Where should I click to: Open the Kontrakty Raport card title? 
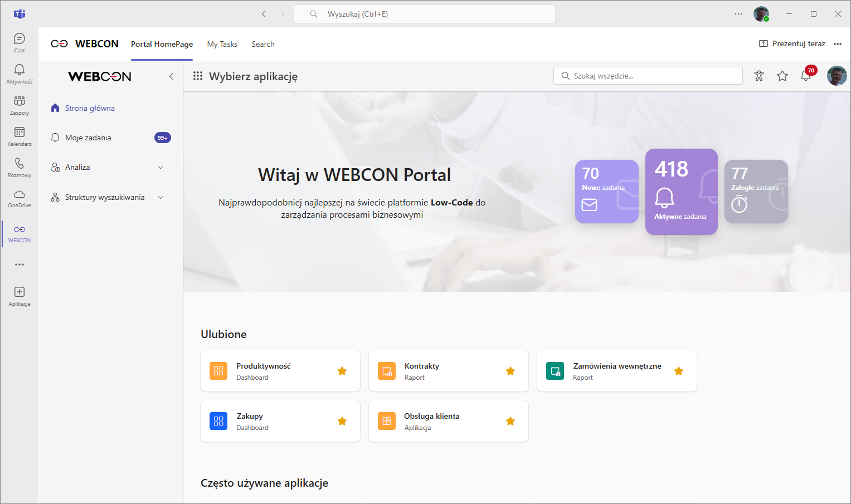[422, 366]
